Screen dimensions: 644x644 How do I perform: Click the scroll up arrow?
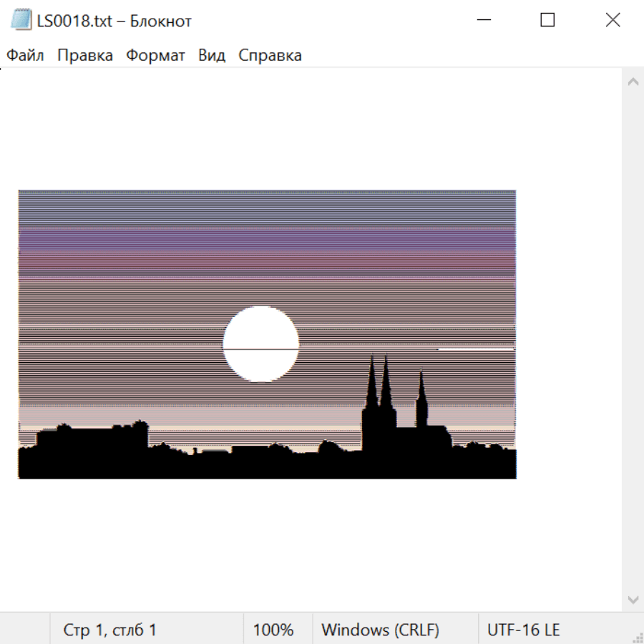(x=633, y=82)
